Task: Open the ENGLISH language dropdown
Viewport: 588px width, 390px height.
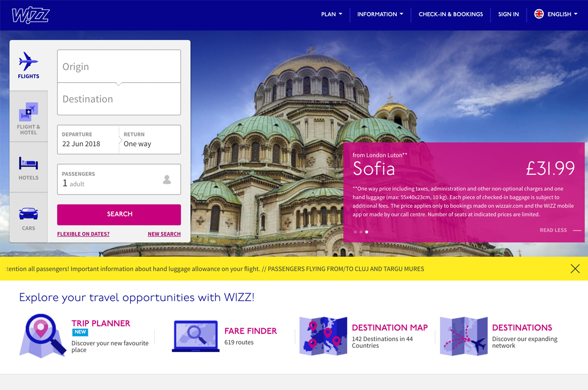Action: 562,14
